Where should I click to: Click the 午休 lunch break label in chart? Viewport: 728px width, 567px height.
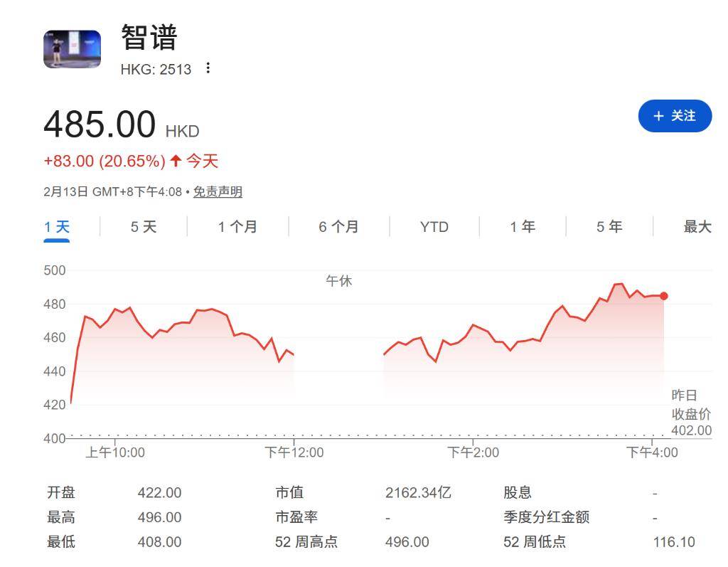338,281
